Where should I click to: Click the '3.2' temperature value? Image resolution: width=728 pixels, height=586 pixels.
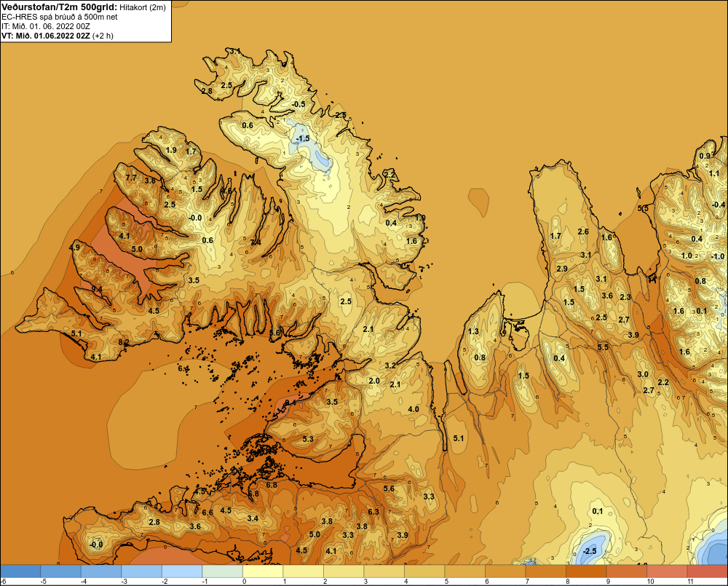390,365
